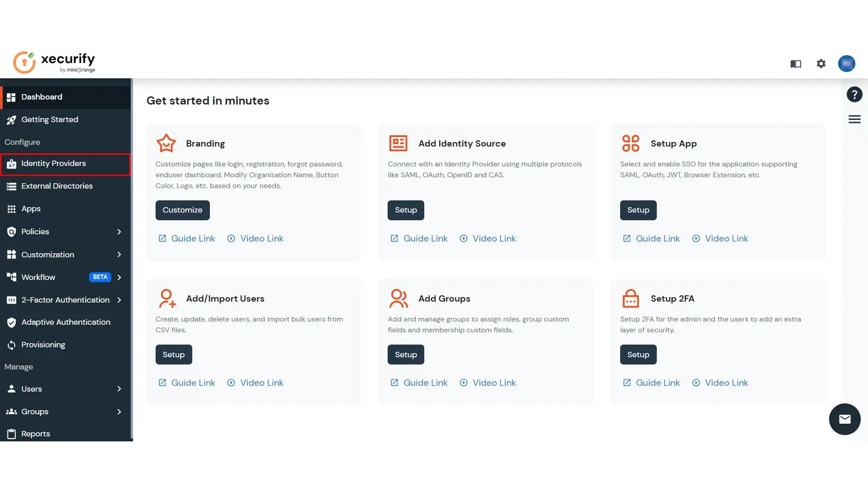Expand the Customization menu
Screen dimensions: 868x488
click(x=48, y=254)
